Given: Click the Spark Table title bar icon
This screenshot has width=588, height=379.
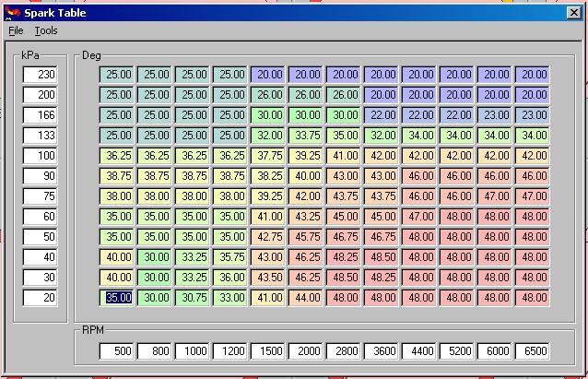Looking at the screenshot, I should click(11, 12).
